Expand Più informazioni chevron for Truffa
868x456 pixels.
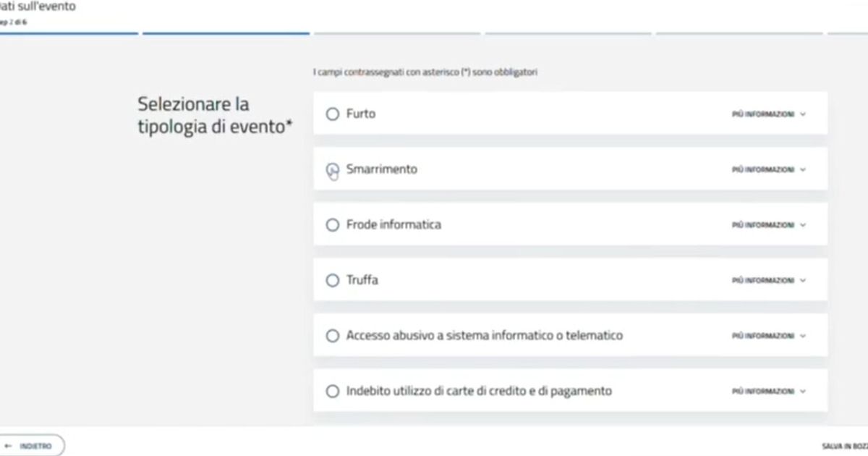coord(803,281)
